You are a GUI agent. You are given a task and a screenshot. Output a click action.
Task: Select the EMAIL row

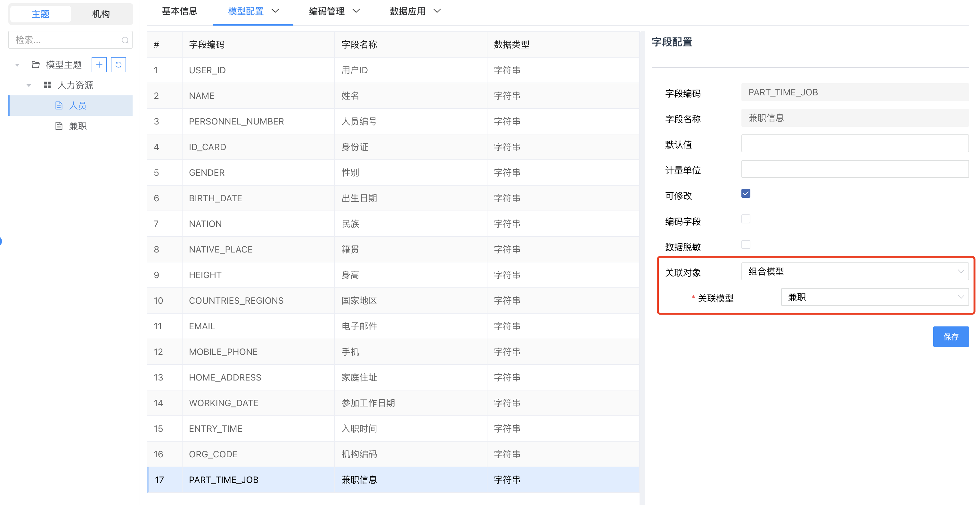pyautogui.click(x=393, y=326)
